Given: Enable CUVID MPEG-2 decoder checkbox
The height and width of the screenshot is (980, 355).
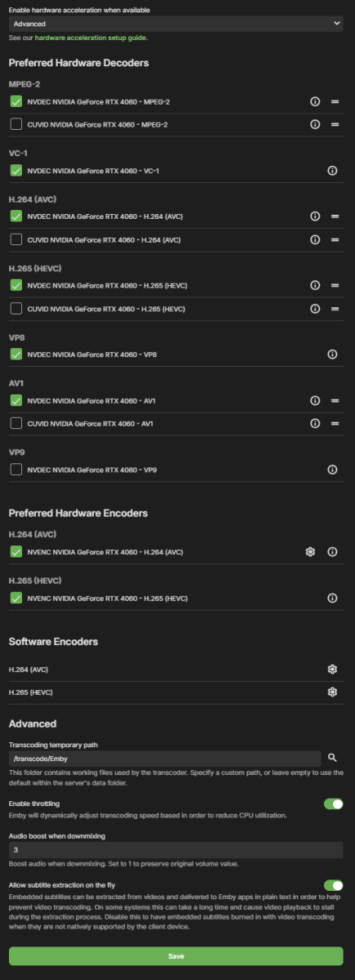Looking at the screenshot, I should coord(16,124).
